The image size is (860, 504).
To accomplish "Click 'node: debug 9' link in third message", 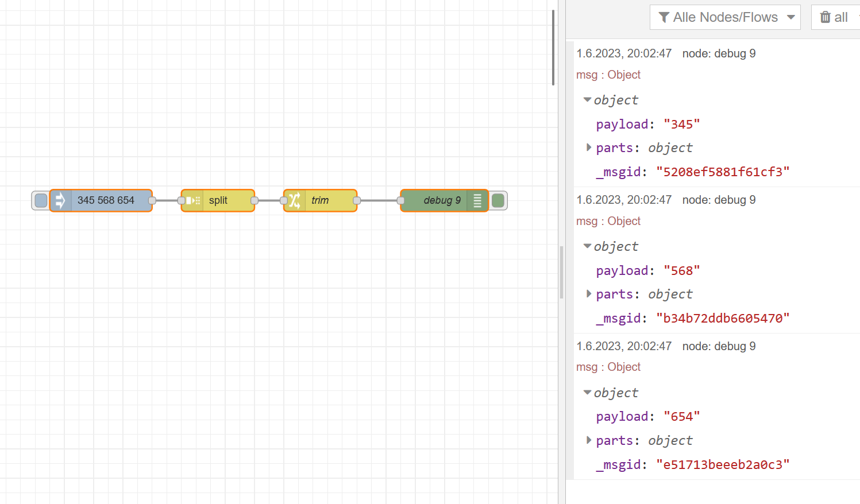I will pos(719,346).
